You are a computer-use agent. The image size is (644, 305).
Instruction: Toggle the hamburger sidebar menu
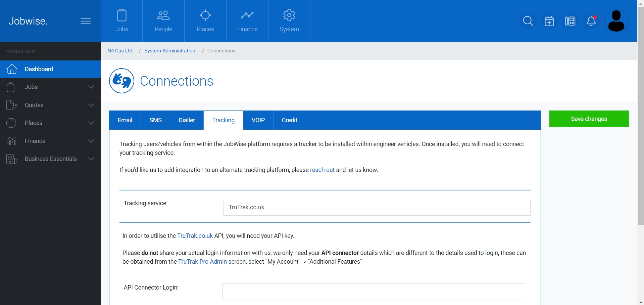tap(86, 21)
